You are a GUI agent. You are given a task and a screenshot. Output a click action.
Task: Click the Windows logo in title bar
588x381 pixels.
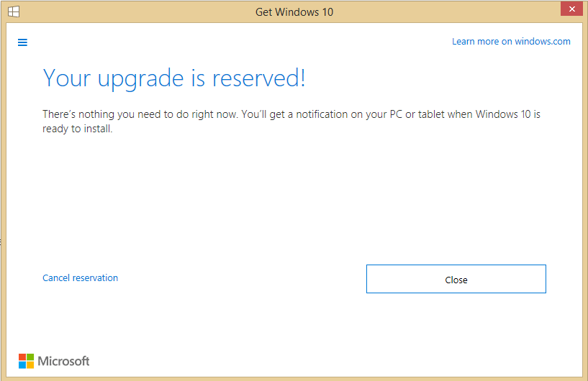[x=14, y=12]
